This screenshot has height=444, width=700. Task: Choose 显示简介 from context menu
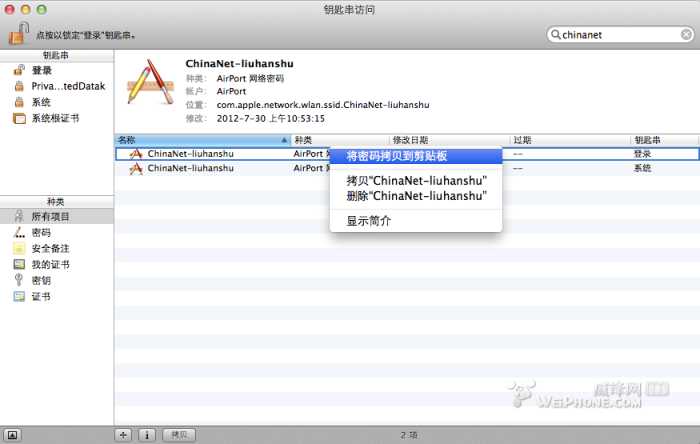pyautogui.click(x=369, y=221)
